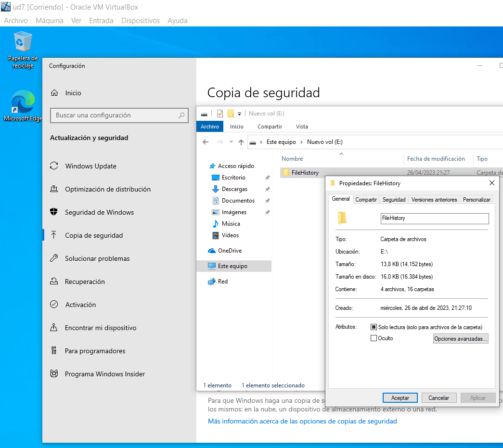Unpin Descargas from quick access
This screenshot has width=503, height=448.
267,189
